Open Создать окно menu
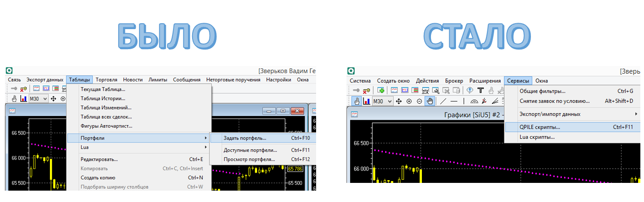 [x=393, y=81]
